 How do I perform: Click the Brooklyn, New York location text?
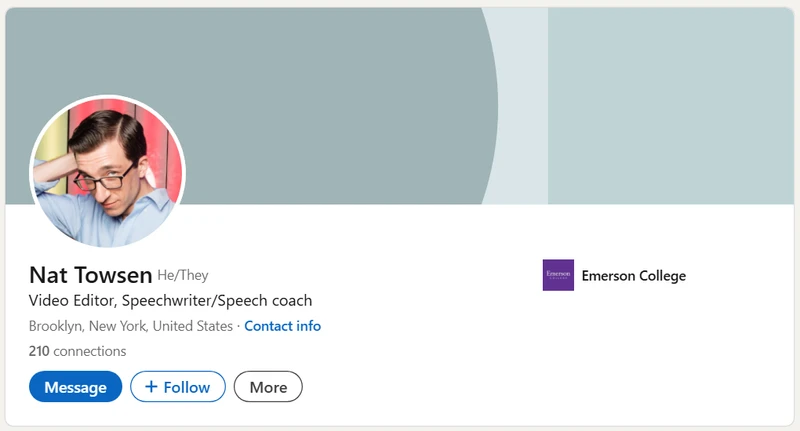[x=88, y=326]
